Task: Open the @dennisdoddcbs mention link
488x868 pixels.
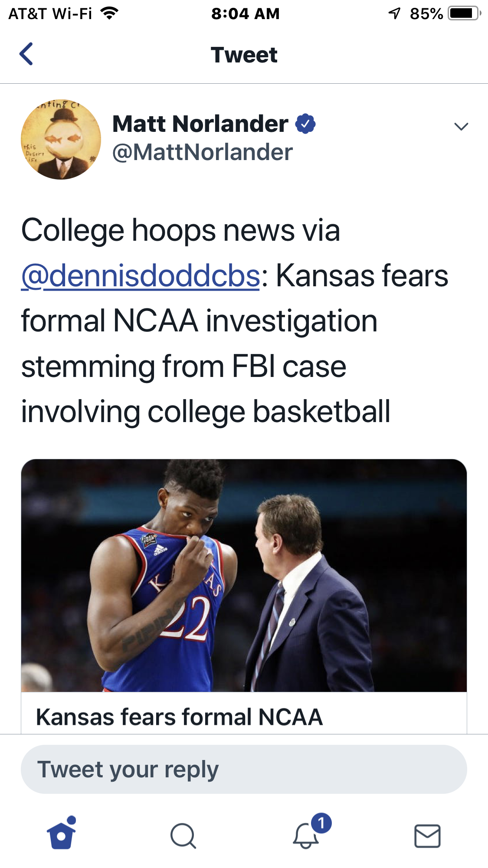Action: [x=141, y=276]
